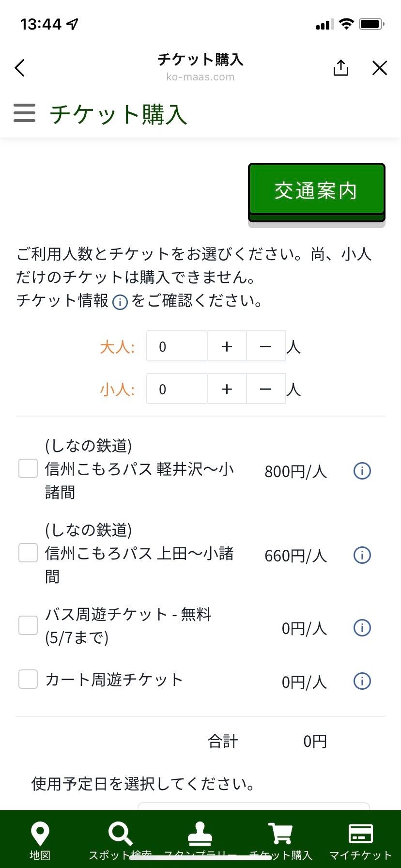The image size is (401, 868).
Task: Show info for 軽井沢〜小諸間 pass
Action: pyautogui.click(x=362, y=470)
